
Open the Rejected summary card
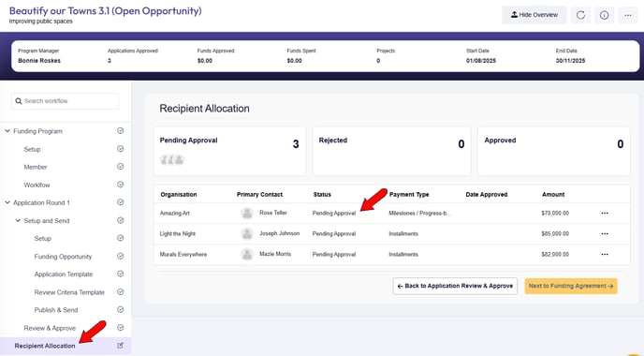click(392, 151)
